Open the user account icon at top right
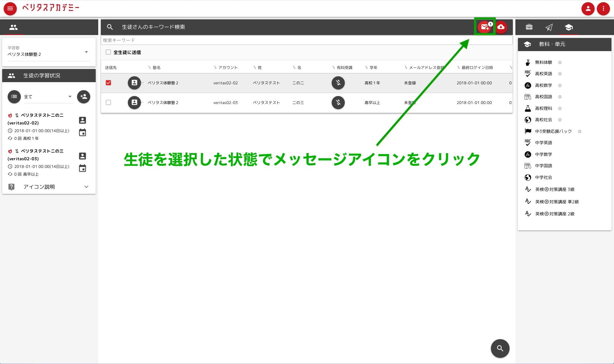 (x=588, y=8)
